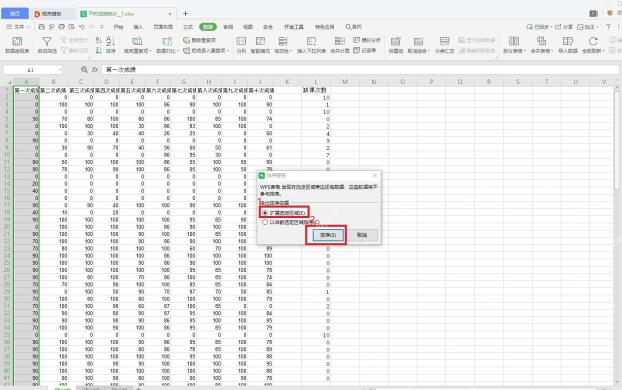Click the Undo arrow in quick access toolbar
Image resolution: width=622 pixels, height=390 pixels.
click(x=82, y=27)
